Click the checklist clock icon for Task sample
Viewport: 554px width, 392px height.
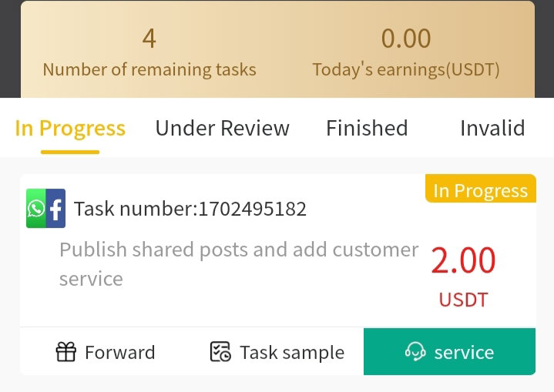(220, 351)
